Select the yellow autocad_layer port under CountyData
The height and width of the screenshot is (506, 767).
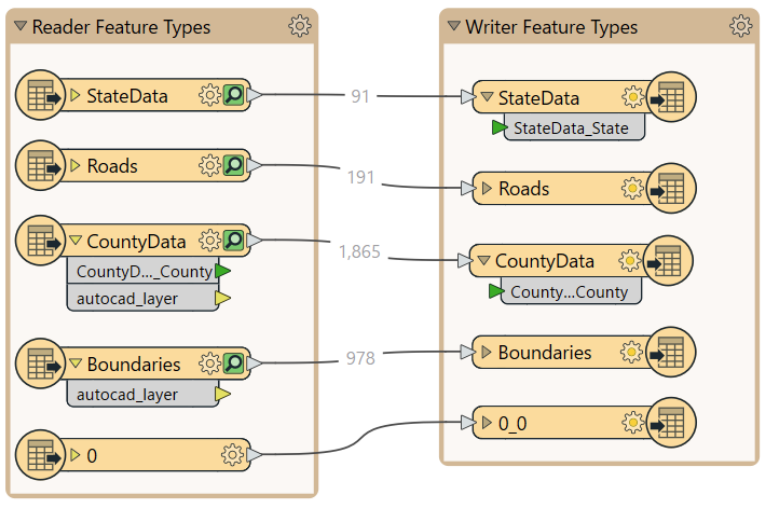coord(223,298)
